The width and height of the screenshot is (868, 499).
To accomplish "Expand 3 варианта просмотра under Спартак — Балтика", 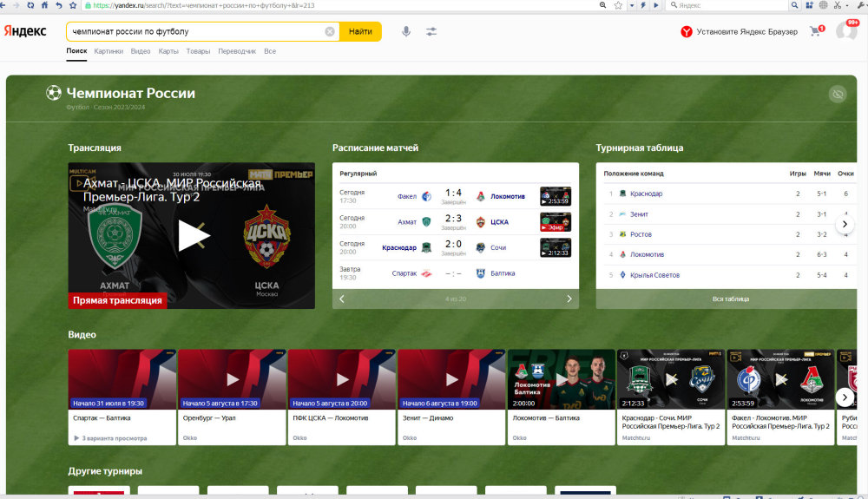I will (x=110, y=438).
